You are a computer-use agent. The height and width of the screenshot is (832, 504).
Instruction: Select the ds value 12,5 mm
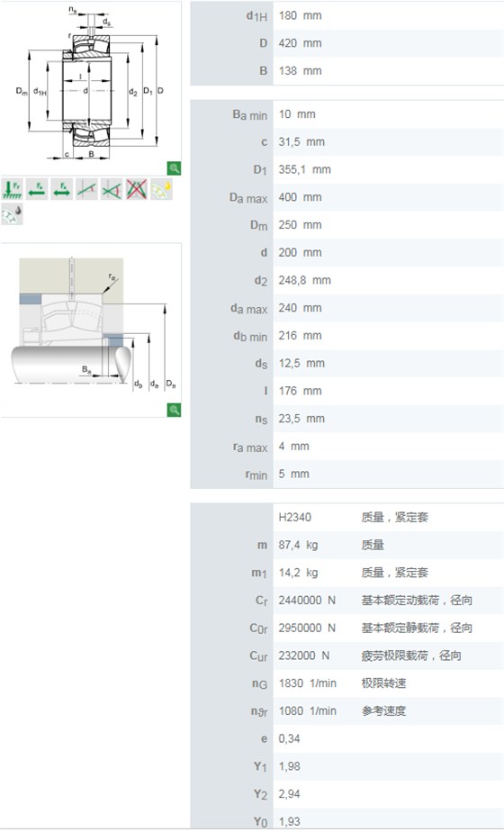[301, 364]
